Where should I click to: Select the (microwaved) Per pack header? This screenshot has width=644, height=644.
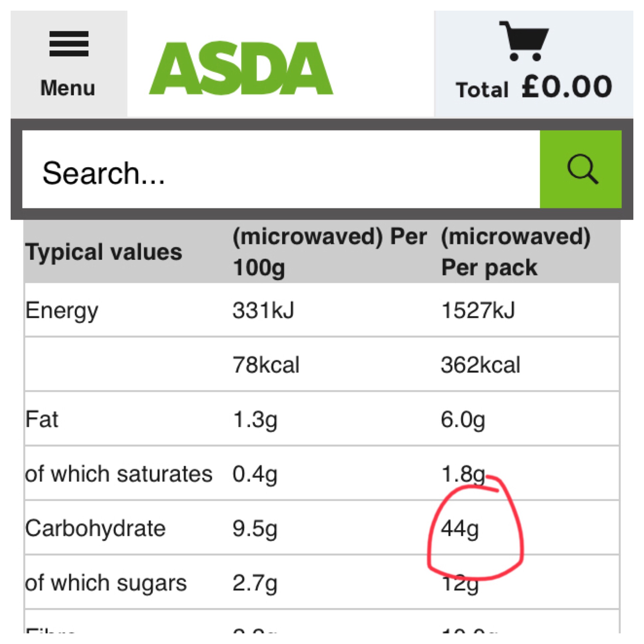pos(516,252)
